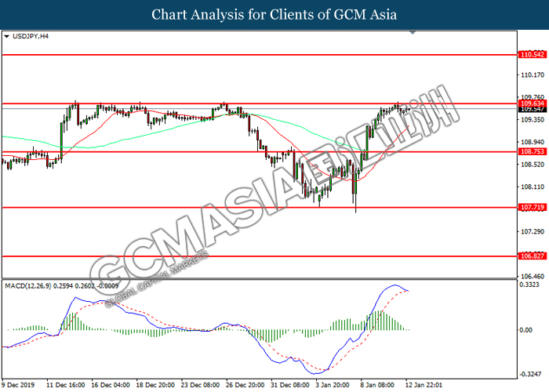
Task: Click the 3 Jan 20:00 time label
Action: point(333,385)
